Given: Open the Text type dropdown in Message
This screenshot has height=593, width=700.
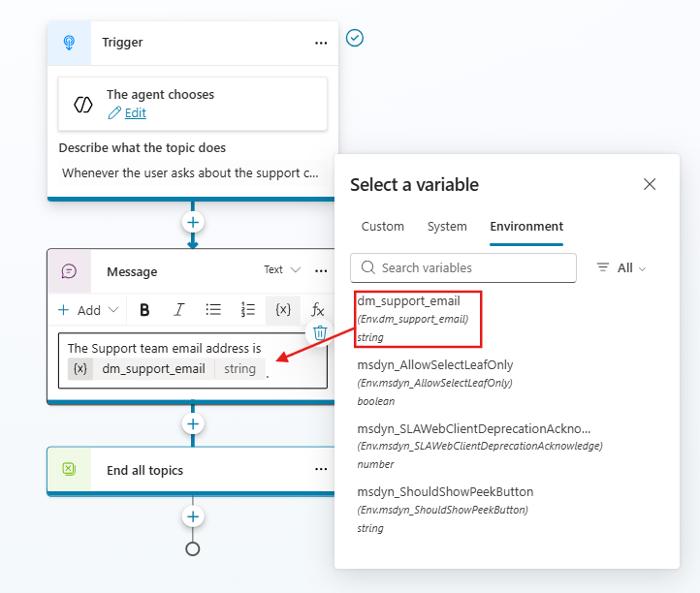Looking at the screenshot, I should pyautogui.click(x=282, y=269).
